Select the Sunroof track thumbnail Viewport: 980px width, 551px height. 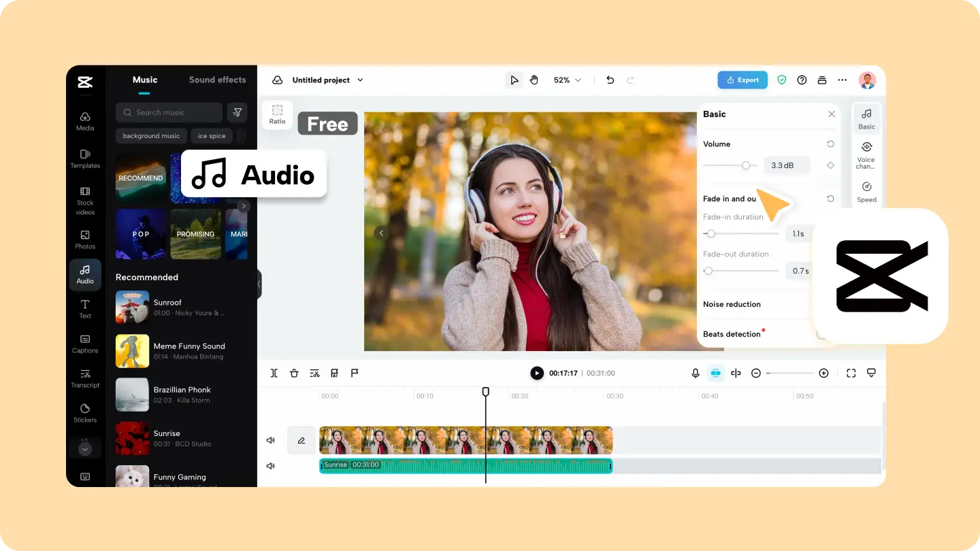[x=132, y=307]
